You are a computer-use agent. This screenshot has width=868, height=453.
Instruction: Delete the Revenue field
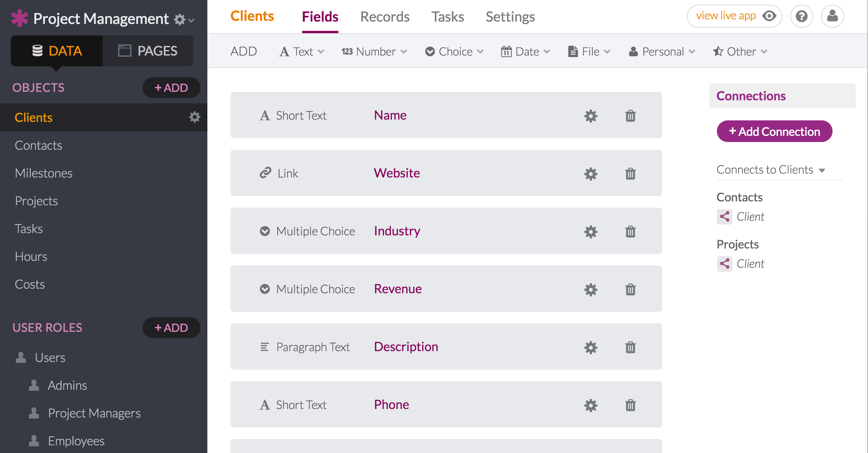click(630, 289)
